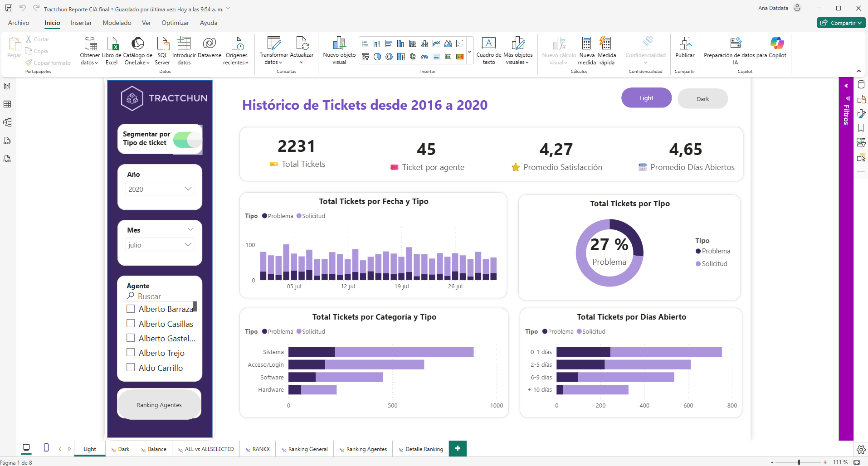Select the scatter chart visual icon

pyautogui.click(x=460, y=44)
